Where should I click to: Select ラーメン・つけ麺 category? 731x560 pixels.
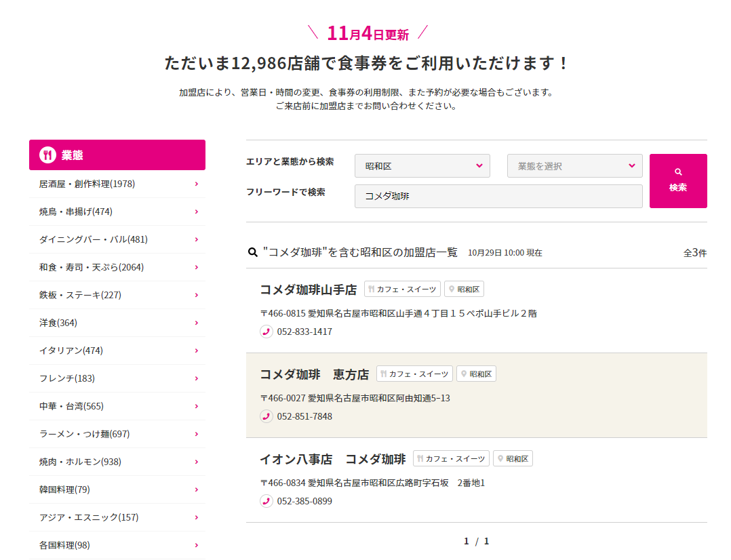pyautogui.click(x=84, y=434)
